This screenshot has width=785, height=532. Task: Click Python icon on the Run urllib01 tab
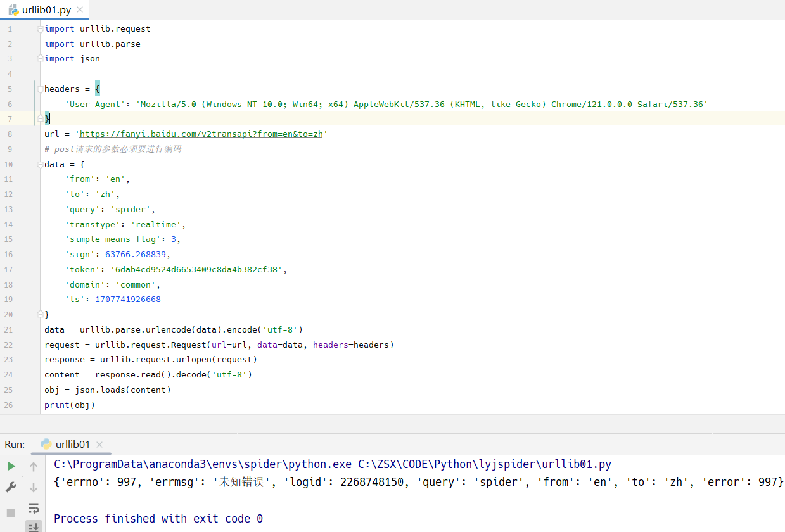coord(46,444)
